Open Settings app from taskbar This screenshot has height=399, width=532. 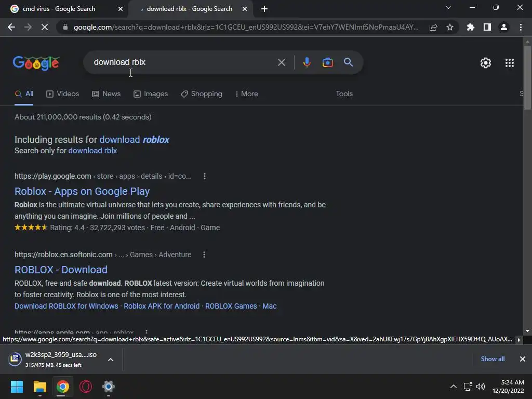point(109,387)
